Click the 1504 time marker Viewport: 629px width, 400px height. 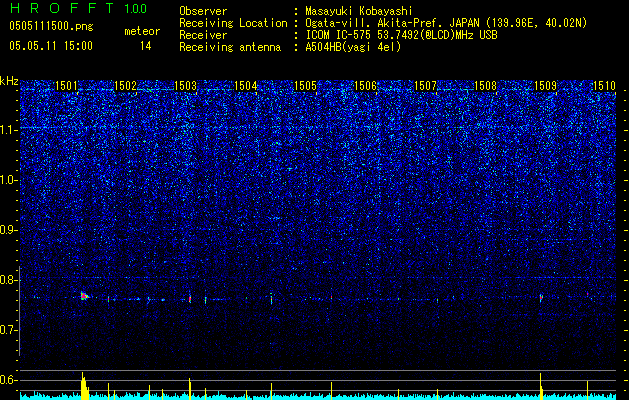(246, 85)
